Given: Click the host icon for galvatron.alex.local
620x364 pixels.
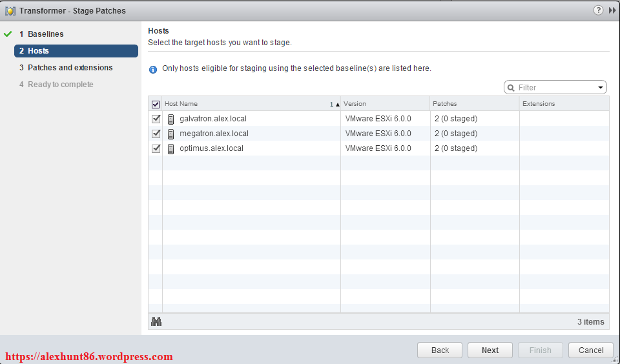Looking at the screenshot, I should click(170, 119).
